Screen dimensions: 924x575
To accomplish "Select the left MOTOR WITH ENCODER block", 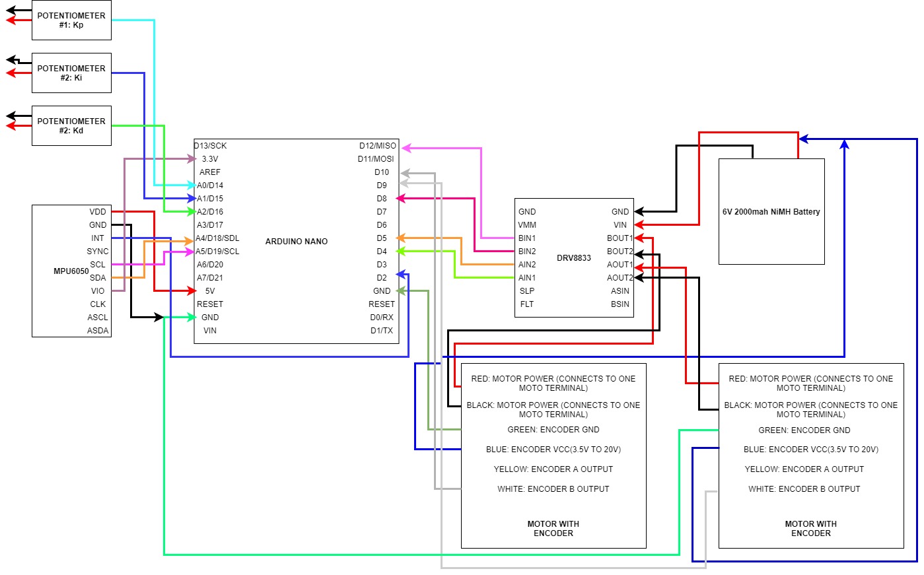I will 553,456.
